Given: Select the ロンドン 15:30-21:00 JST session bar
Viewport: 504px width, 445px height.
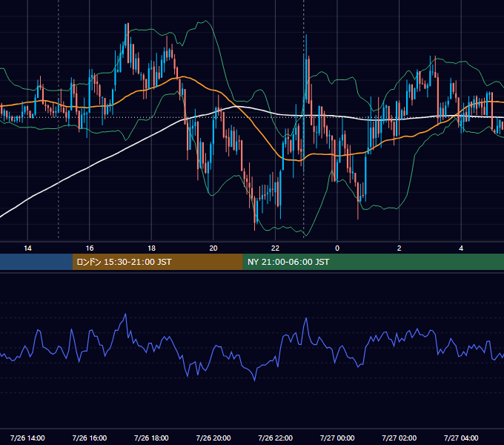Looking at the screenshot, I should (157, 262).
